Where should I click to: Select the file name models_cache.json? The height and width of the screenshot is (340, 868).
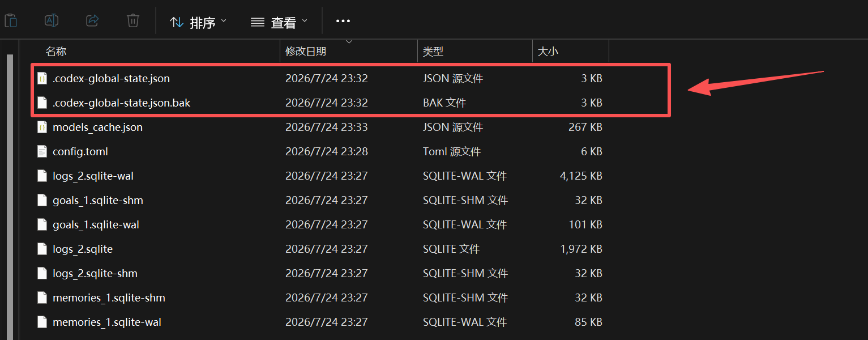97,127
